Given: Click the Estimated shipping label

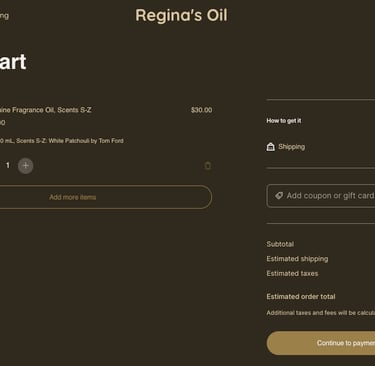Looking at the screenshot, I should pyautogui.click(x=297, y=259).
